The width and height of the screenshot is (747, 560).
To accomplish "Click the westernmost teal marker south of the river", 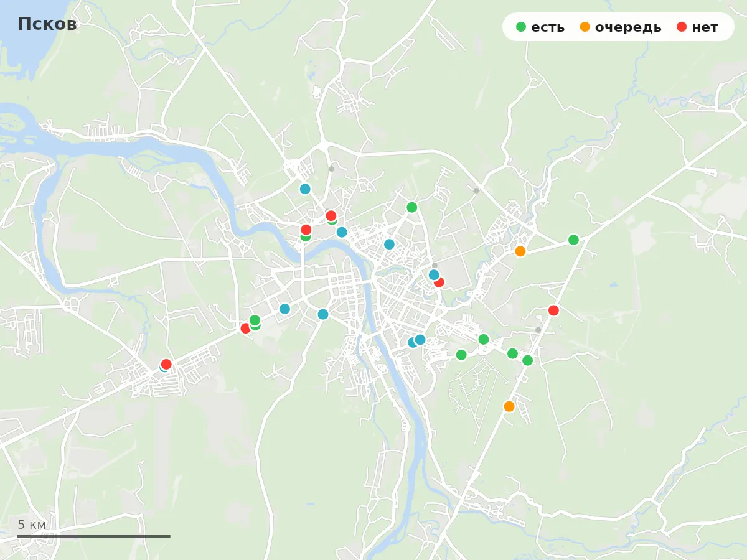I will click(x=284, y=309).
